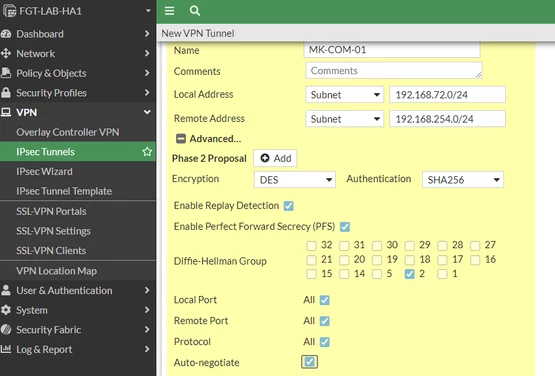
Task: Click Add Phase 2 Proposal button
Action: [275, 158]
